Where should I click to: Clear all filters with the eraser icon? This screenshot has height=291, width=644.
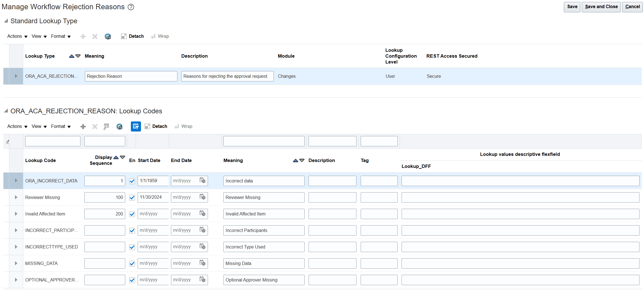coord(8,141)
